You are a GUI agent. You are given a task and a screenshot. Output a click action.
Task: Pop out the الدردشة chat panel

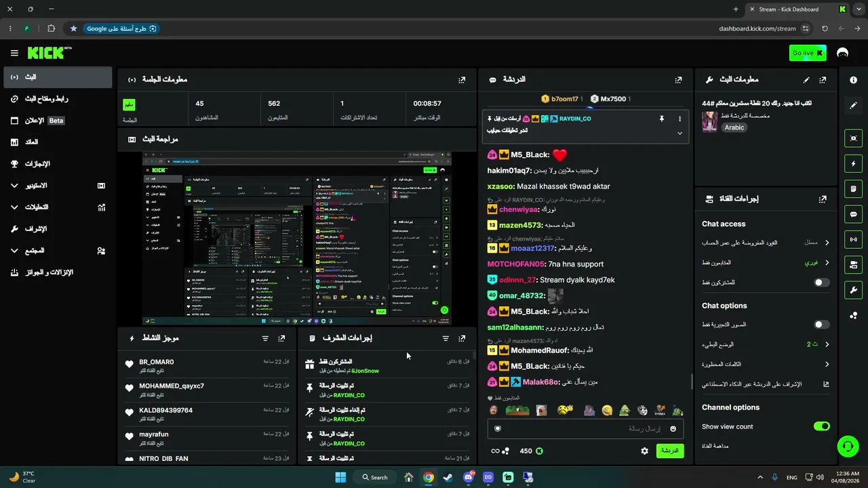678,80
